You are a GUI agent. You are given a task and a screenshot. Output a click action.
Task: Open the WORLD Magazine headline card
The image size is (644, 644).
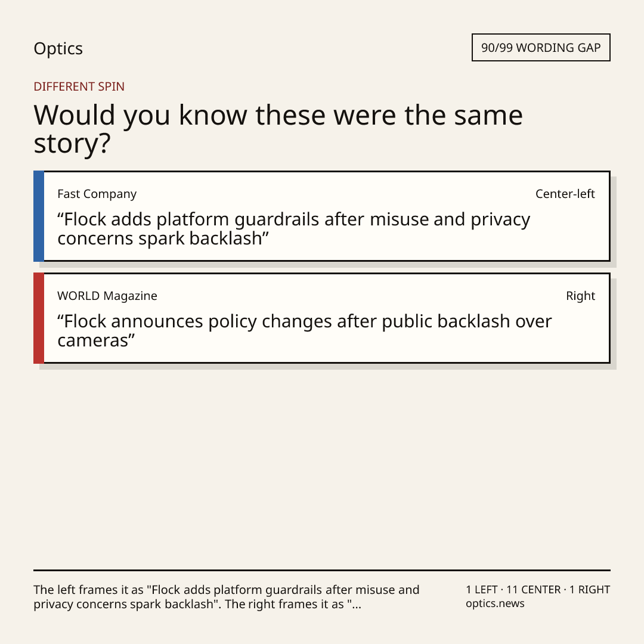click(x=322, y=318)
